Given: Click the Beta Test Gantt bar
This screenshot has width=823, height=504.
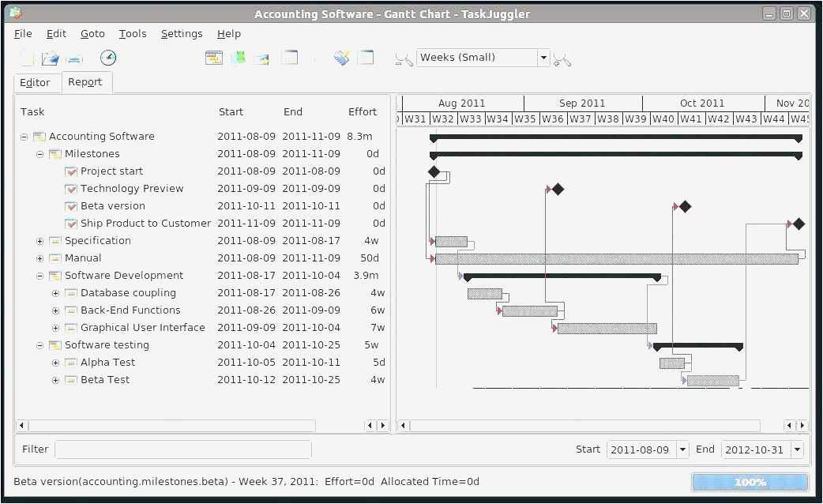Looking at the screenshot, I should click(712, 381).
